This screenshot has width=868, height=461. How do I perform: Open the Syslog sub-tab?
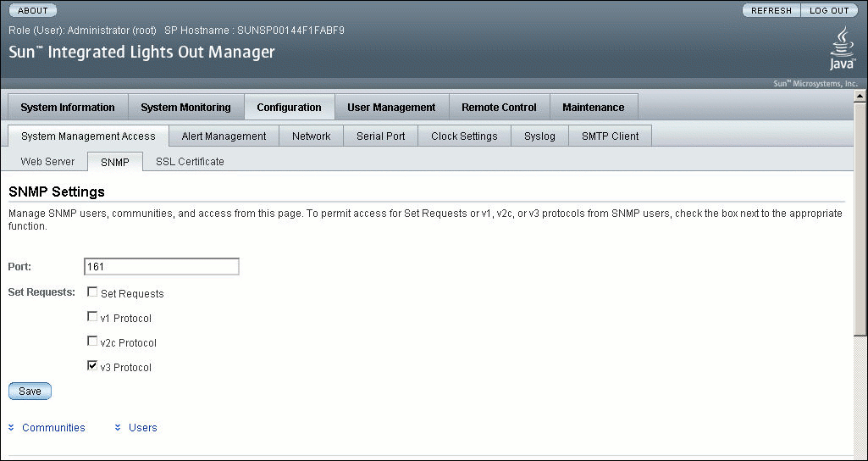tap(539, 136)
